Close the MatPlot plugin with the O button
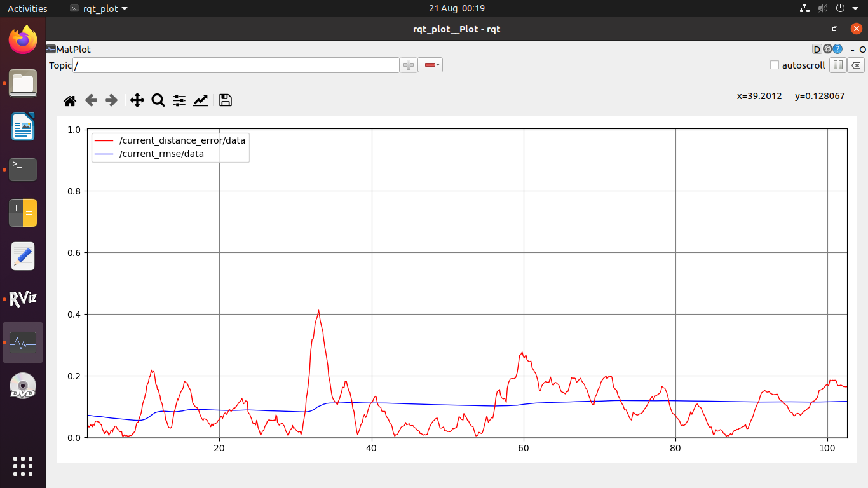 (863, 50)
